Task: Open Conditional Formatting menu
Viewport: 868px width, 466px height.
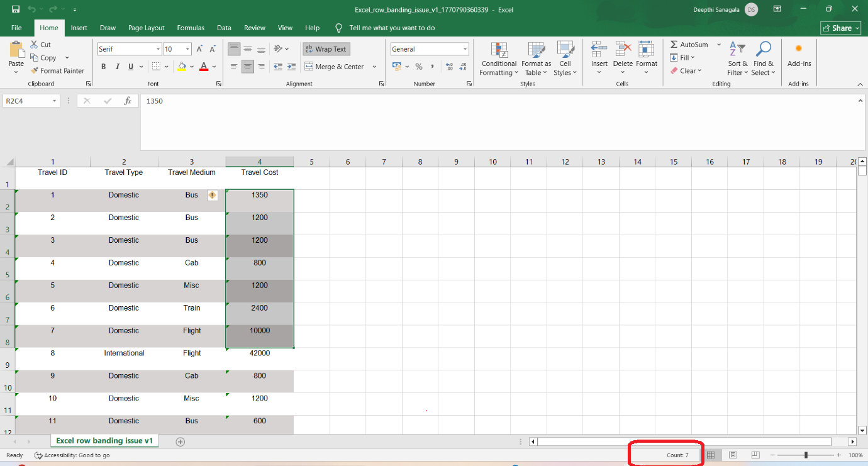Action: [499, 59]
